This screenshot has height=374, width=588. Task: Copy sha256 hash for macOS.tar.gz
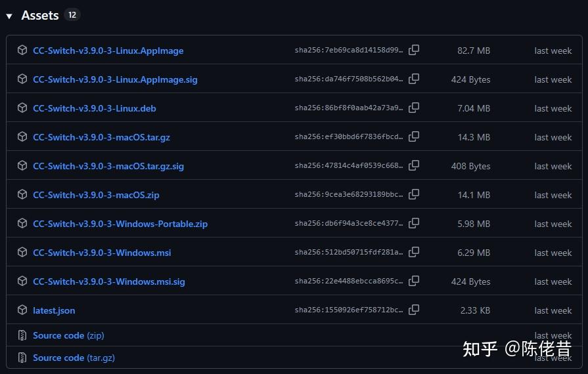pyautogui.click(x=414, y=136)
